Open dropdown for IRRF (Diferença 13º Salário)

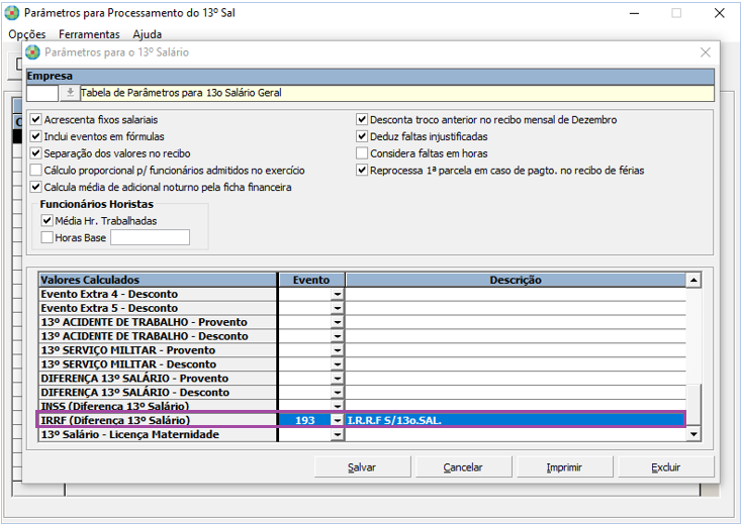click(337, 420)
